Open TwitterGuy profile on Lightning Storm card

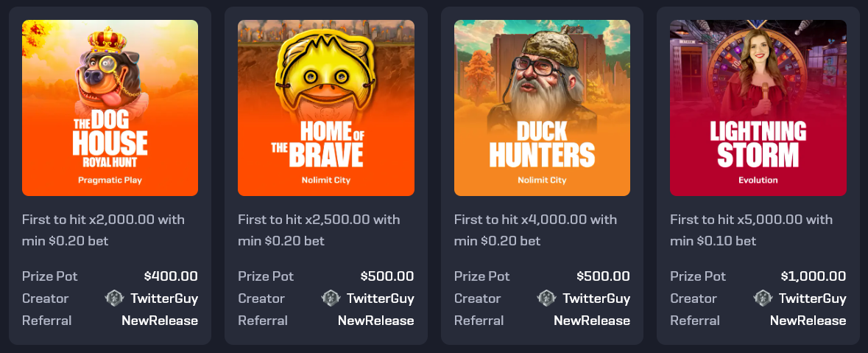[813, 298]
